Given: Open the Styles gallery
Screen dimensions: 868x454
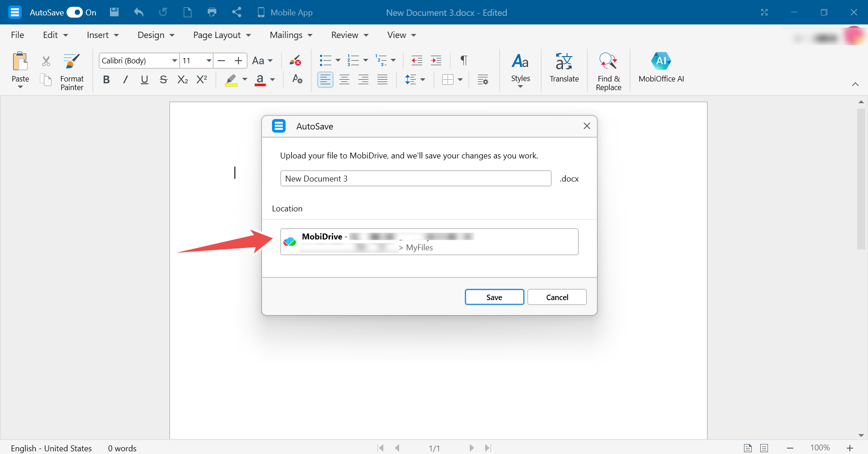Looking at the screenshot, I should pos(520,70).
